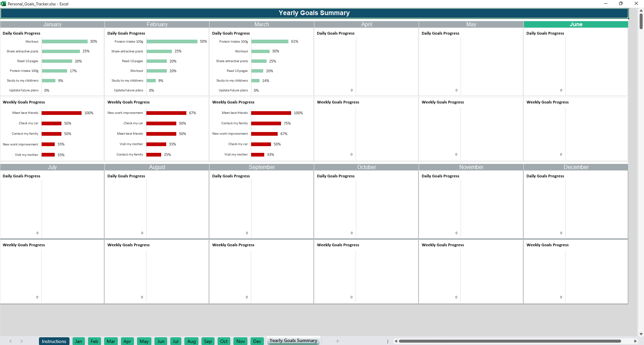The image size is (644, 345).
Task: Go to the Jun sheet tab
Action: click(x=161, y=341)
